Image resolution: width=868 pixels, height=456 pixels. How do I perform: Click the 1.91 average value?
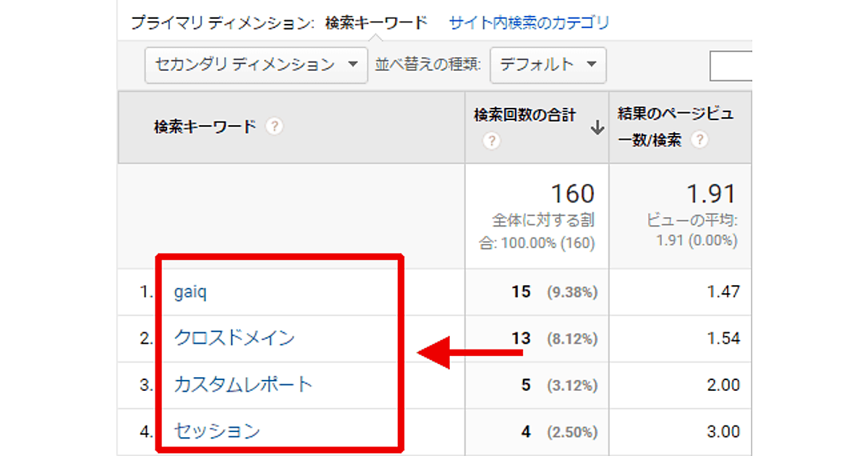710,194
